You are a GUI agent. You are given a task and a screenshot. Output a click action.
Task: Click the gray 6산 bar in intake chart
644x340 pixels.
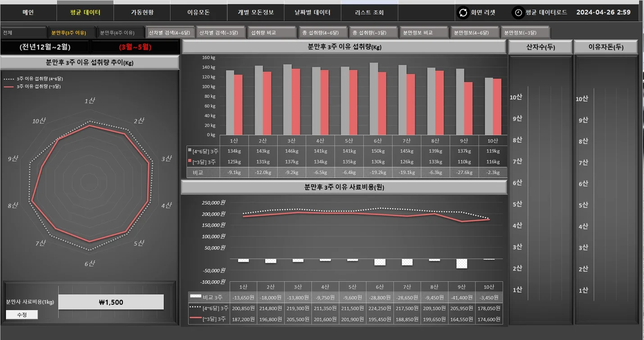click(x=373, y=98)
